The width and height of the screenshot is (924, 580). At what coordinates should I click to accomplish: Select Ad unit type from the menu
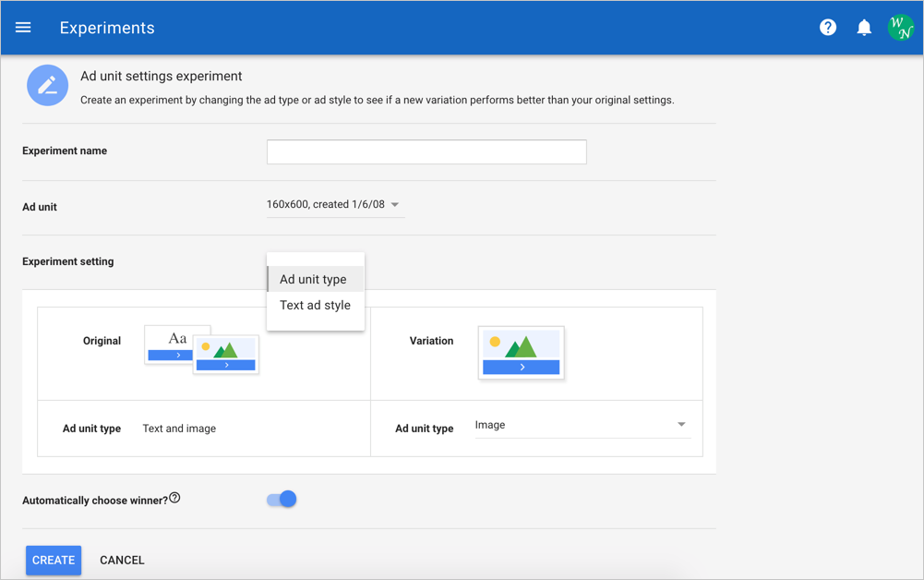314,280
